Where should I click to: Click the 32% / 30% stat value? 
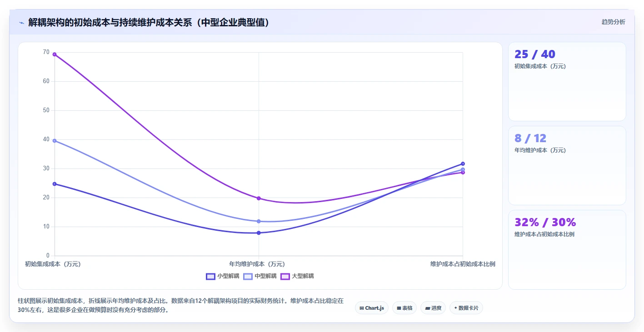545,223
